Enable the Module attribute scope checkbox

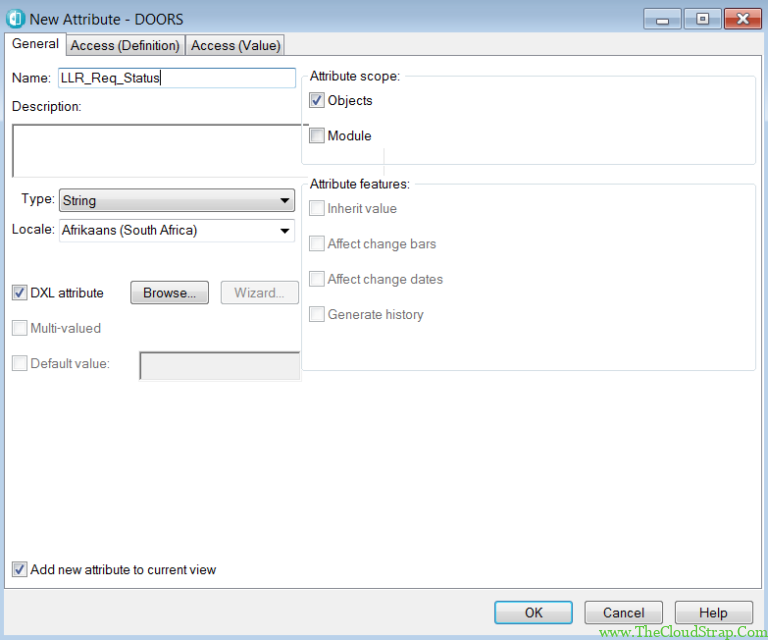(x=317, y=136)
